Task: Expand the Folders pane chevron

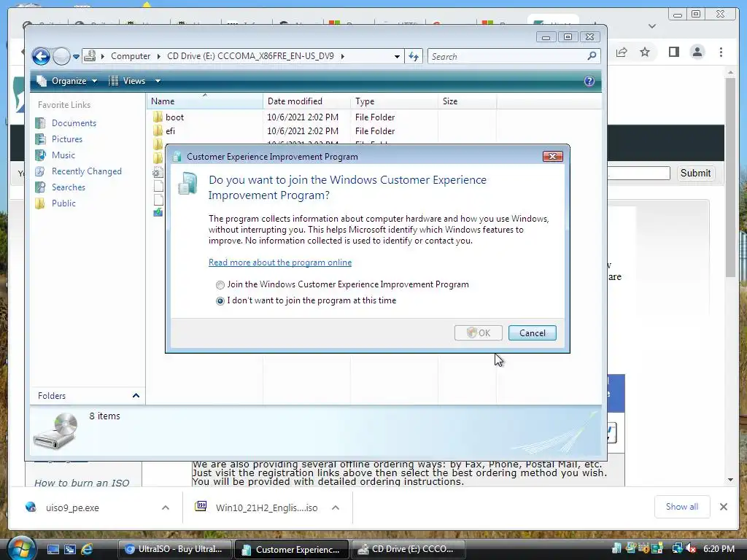Action: 136,396
